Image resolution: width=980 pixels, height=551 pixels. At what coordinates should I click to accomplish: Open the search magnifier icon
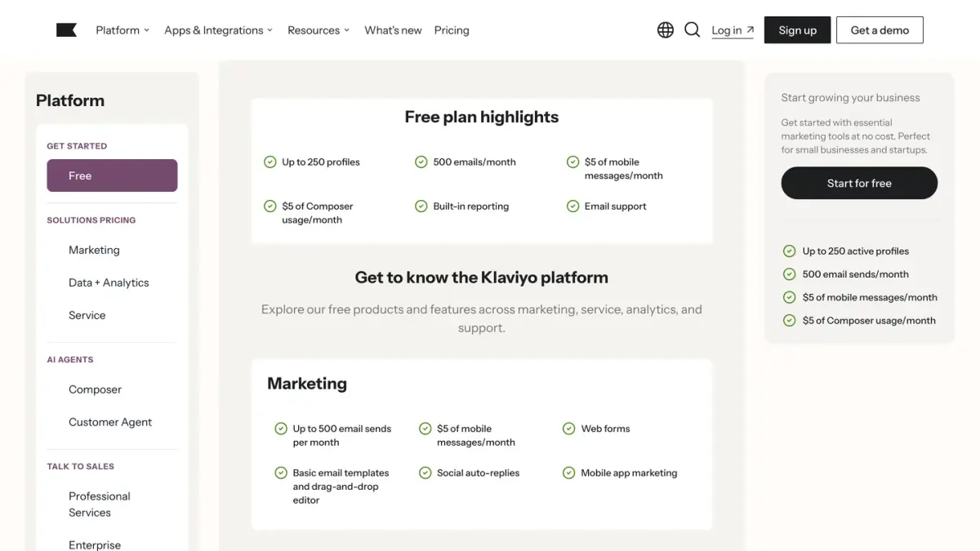pos(693,30)
